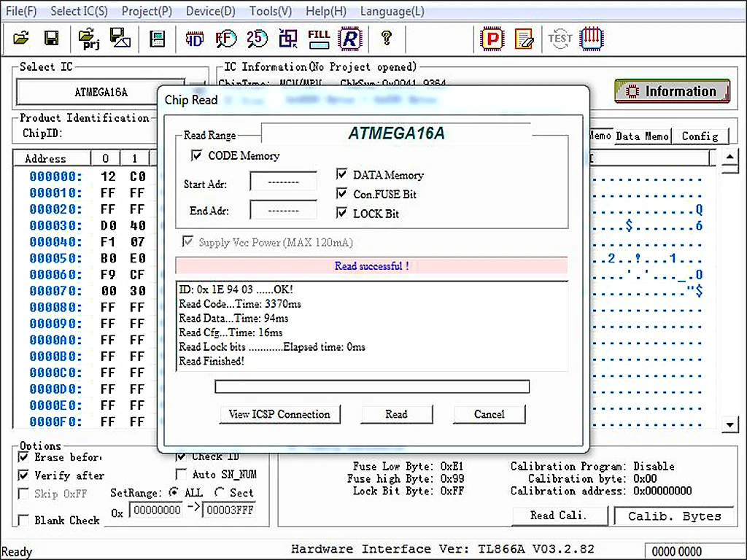The width and height of the screenshot is (747, 560).
Task: Click the RF magnifier toolbar icon
Action: pyautogui.click(x=226, y=39)
